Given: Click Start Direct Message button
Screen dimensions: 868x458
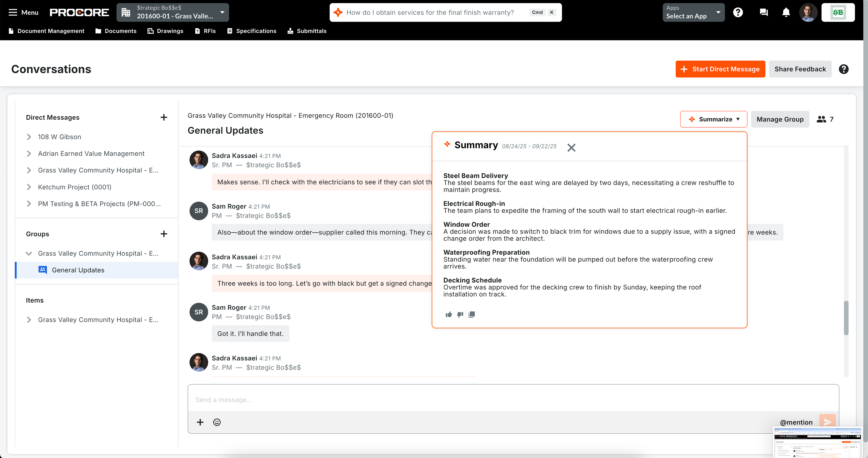Looking at the screenshot, I should click(720, 69).
